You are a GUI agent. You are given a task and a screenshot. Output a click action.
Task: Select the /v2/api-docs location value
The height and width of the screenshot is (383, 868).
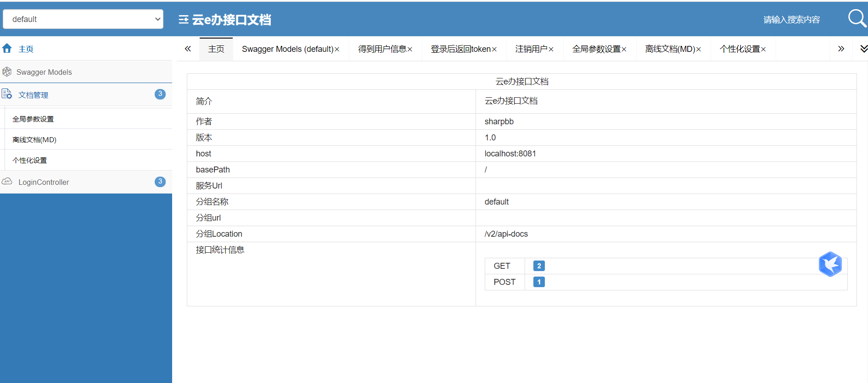506,234
